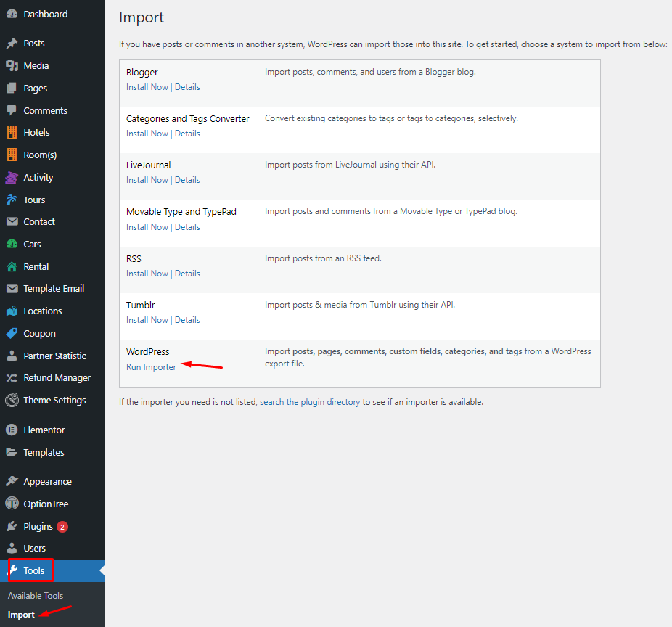
Task: Click the Partner Statistic label in the sidebar
Action: tap(55, 356)
